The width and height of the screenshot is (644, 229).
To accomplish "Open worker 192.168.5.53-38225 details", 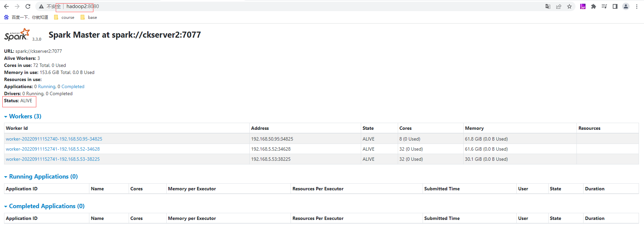I will (x=53, y=159).
